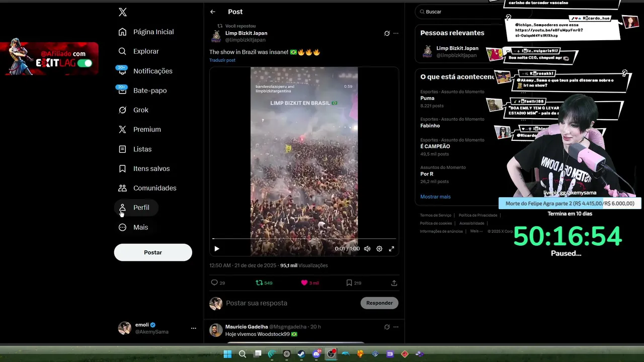Screen dimensions: 644x362
Task: Open Bate-papo messages icon
Action: [122, 90]
